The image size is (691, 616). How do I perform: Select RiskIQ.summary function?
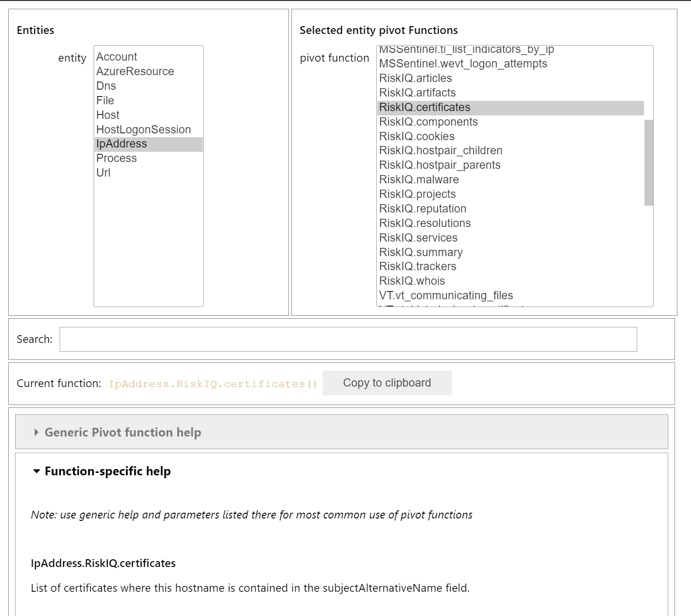[x=511, y=253]
